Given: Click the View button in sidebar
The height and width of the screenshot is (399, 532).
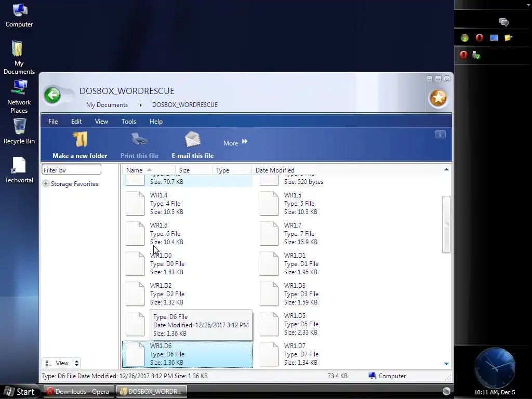Looking at the screenshot, I should point(57,363).
